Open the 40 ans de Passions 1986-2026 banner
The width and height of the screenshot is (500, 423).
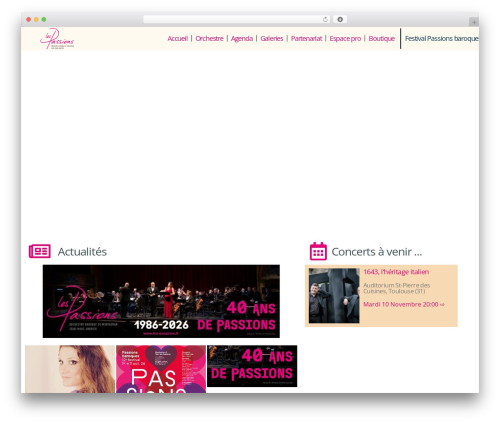click(x=161, y=301)
